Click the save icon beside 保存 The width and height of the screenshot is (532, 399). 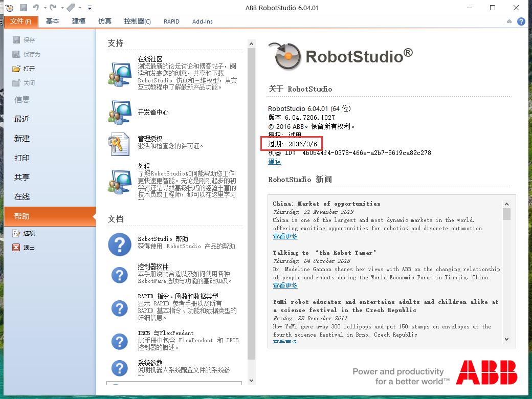pos(16,40)
